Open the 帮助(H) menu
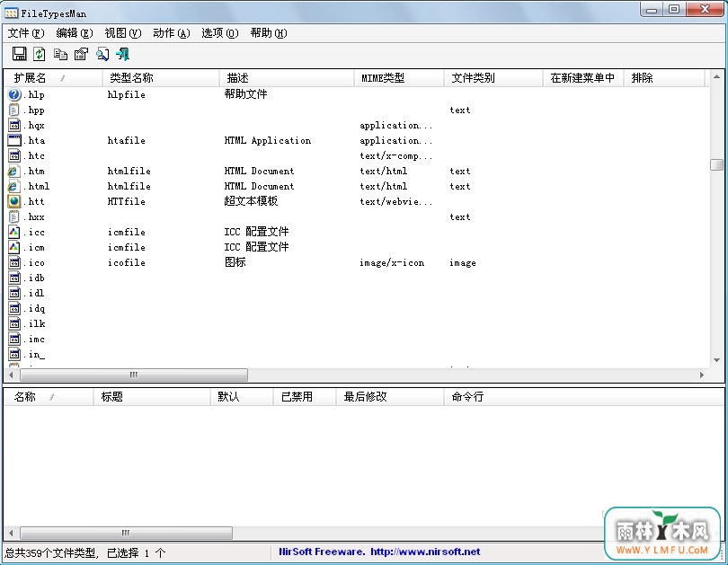Image resolution: width=728 pixels, height=565 pixels. coord(269,33)
